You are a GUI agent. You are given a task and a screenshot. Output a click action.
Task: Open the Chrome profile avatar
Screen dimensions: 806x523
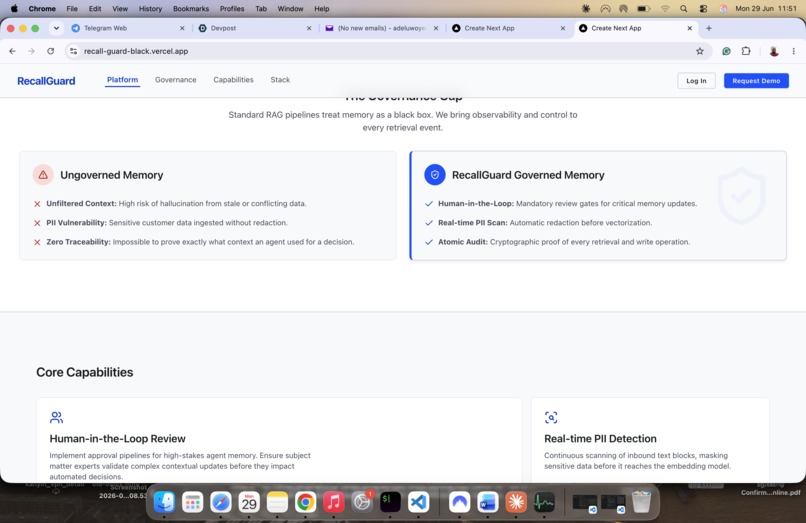(x=774, y=51)
